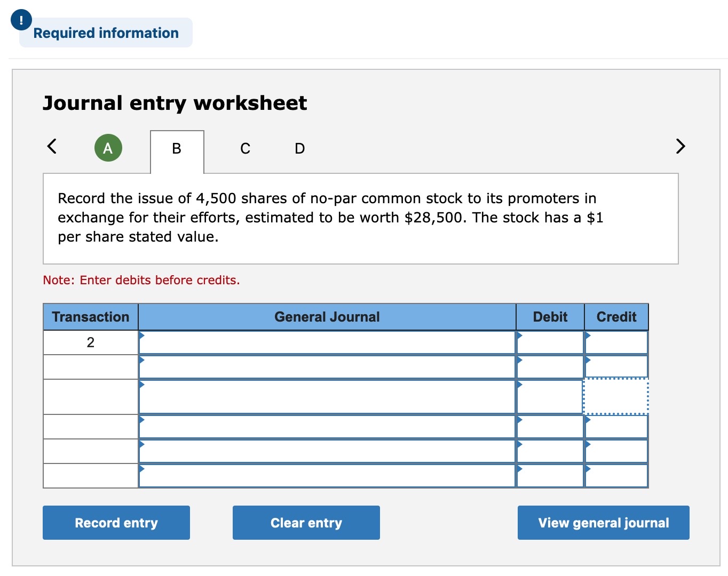Screen dimensions: 728x576
Task: Click the Clear entry button
Action: pos(306,523)
